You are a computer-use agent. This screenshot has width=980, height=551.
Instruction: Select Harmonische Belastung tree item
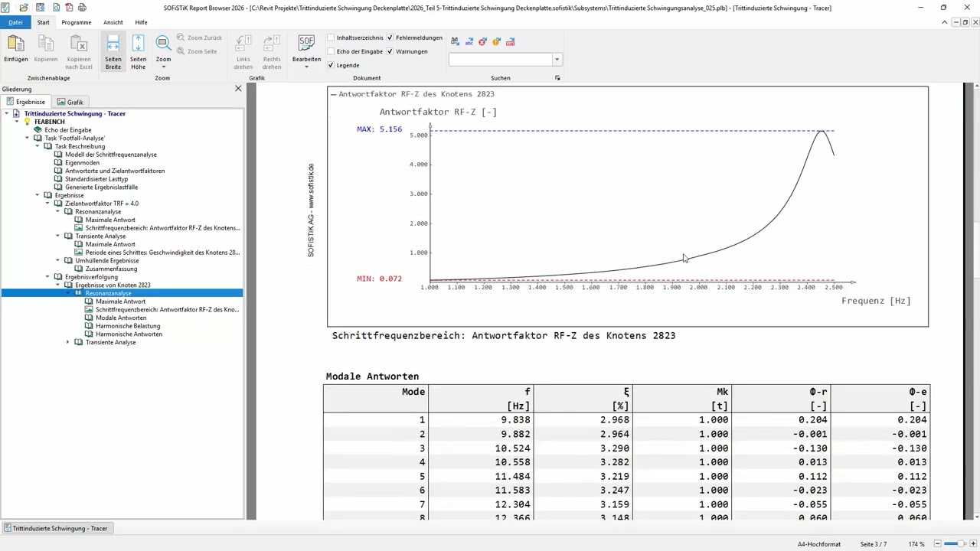(128, 326)
